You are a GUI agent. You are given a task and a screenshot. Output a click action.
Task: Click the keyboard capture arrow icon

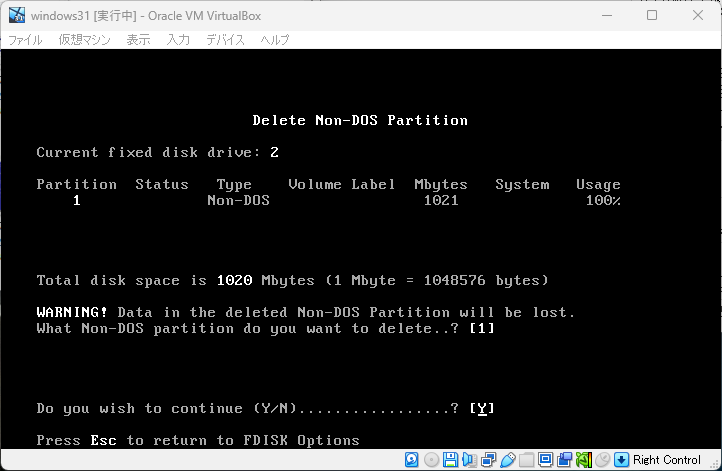coord(621,459)
